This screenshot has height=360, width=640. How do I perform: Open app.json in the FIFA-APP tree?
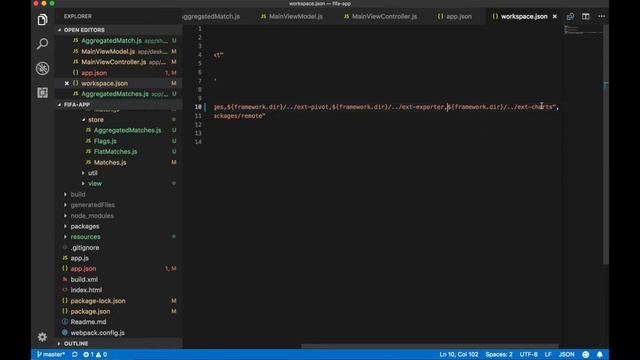click(x=83, y=269)
